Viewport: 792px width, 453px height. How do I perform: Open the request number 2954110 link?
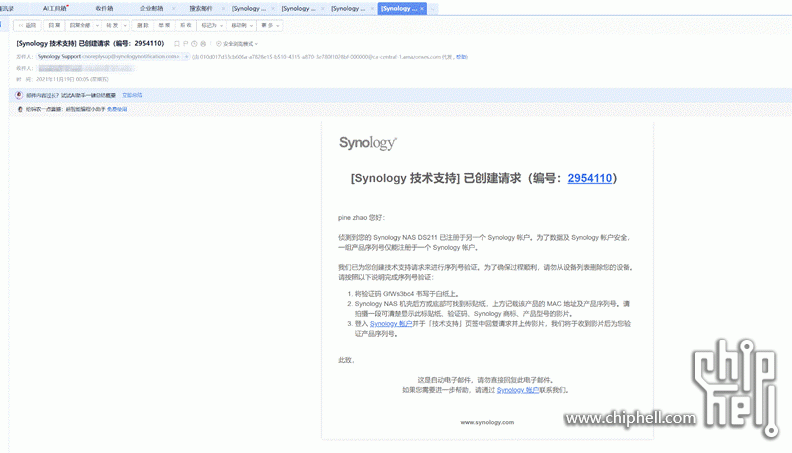coord(589,178)
